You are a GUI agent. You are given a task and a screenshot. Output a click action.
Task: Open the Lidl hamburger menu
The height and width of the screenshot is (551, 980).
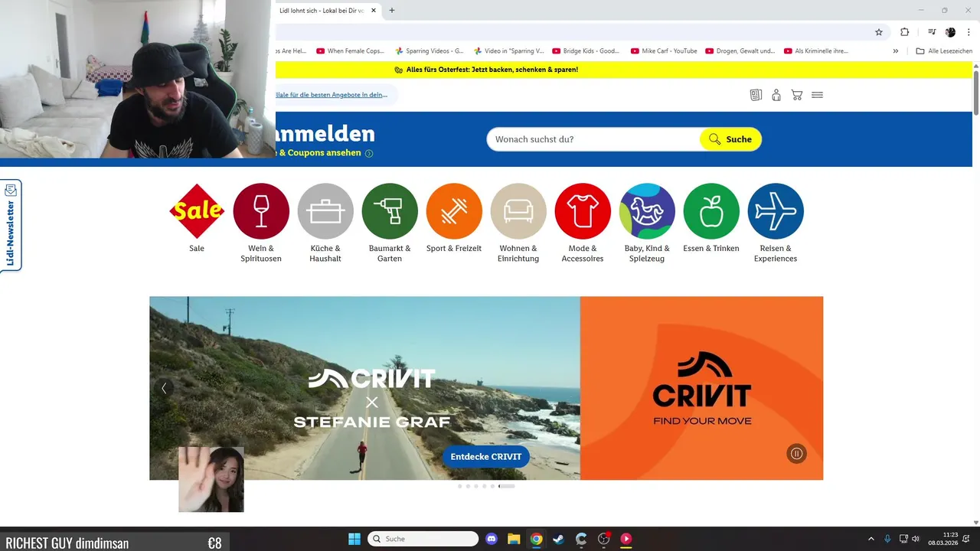pos(817,95)
